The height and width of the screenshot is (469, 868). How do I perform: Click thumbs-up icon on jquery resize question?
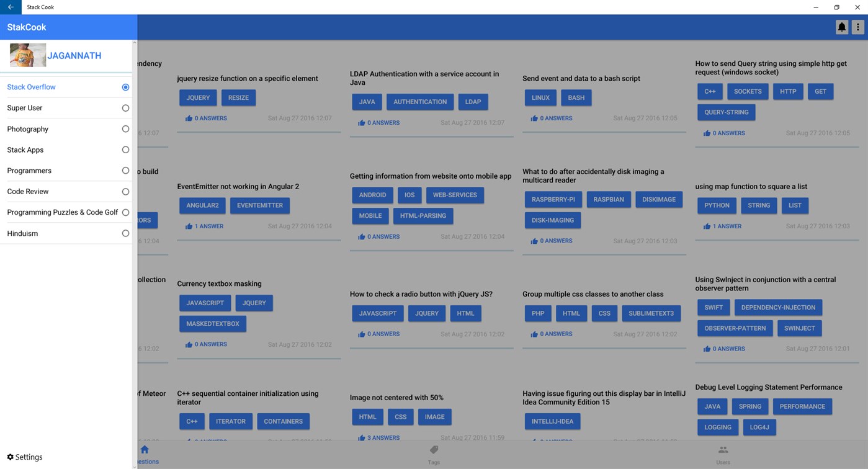pos(189,118)
